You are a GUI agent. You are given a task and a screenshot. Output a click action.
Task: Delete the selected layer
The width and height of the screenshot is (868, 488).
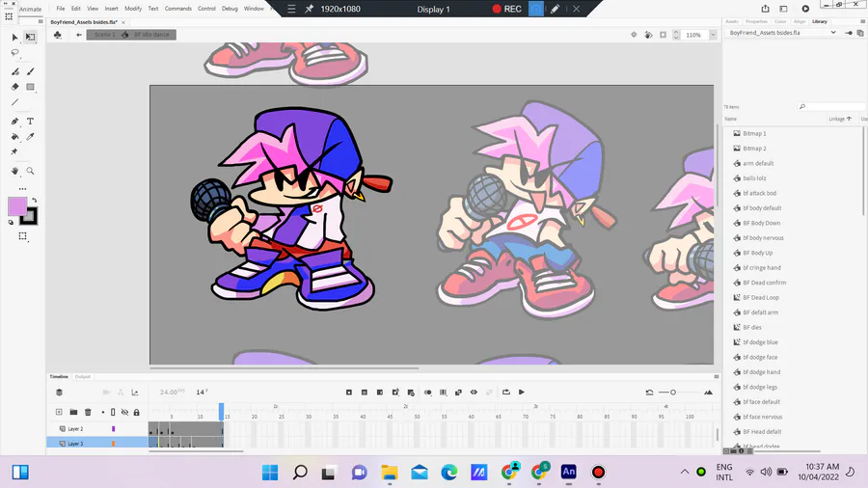point(88,412)
